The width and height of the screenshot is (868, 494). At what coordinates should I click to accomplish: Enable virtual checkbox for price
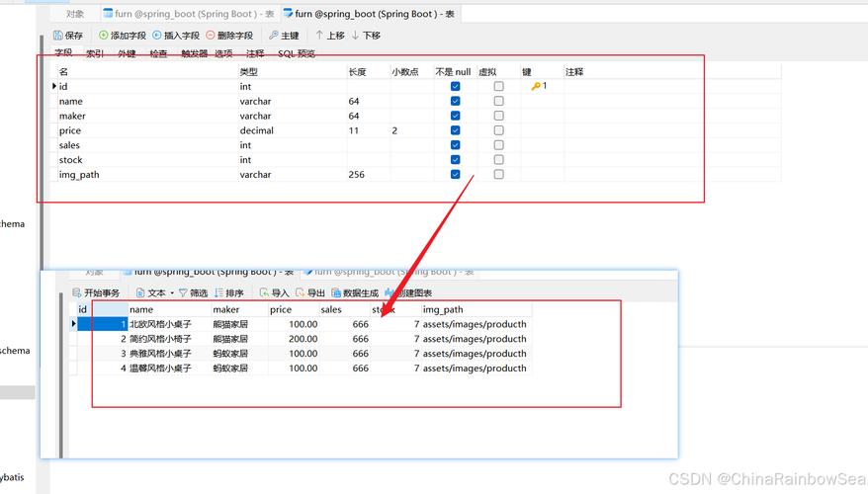pos(499,130)
